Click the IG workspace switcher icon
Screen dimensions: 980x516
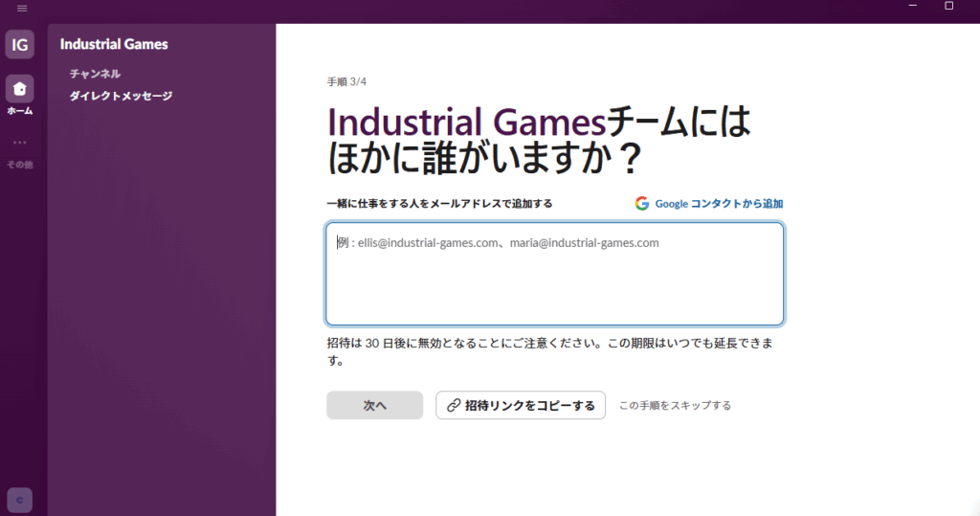click(x=20, y=44)
